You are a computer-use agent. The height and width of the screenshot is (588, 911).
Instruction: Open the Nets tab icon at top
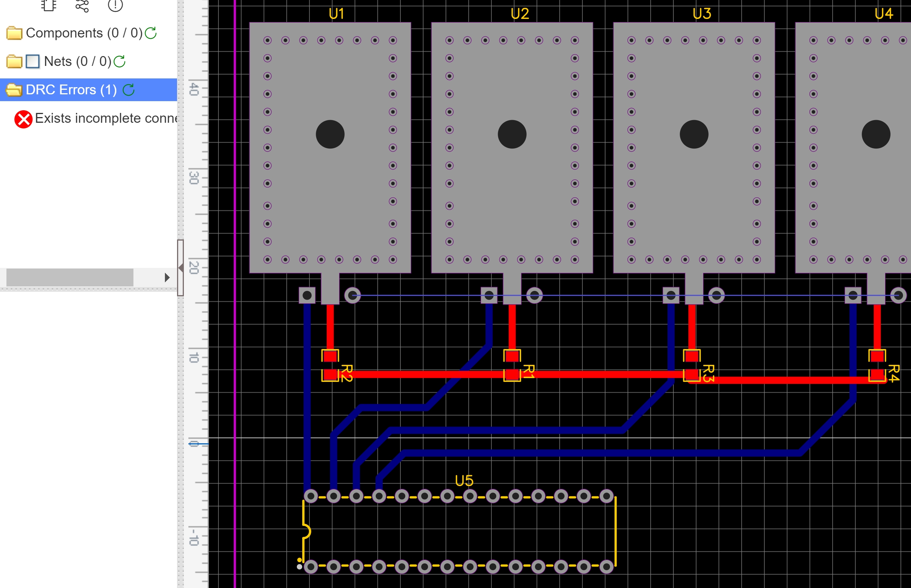82,5
